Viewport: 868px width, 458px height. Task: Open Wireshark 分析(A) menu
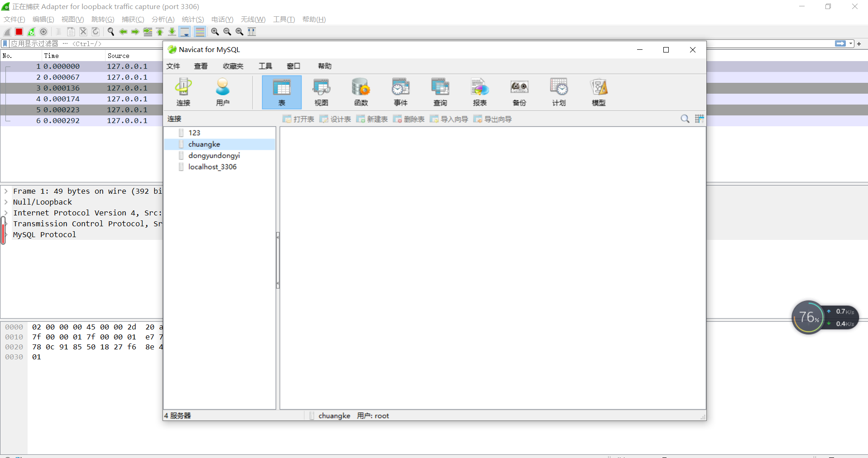tap(163, 19)
